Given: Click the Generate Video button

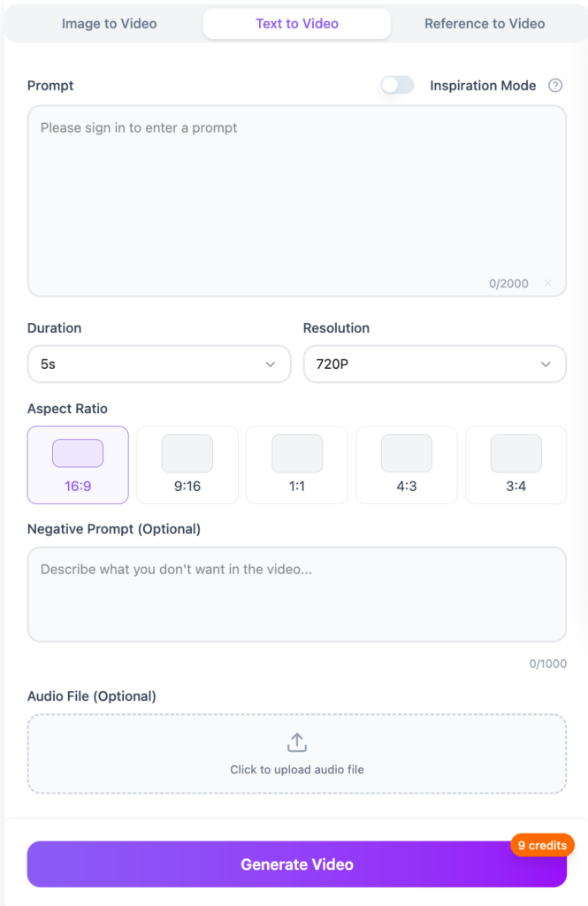Looking at the screenshot, I should 297,864.
